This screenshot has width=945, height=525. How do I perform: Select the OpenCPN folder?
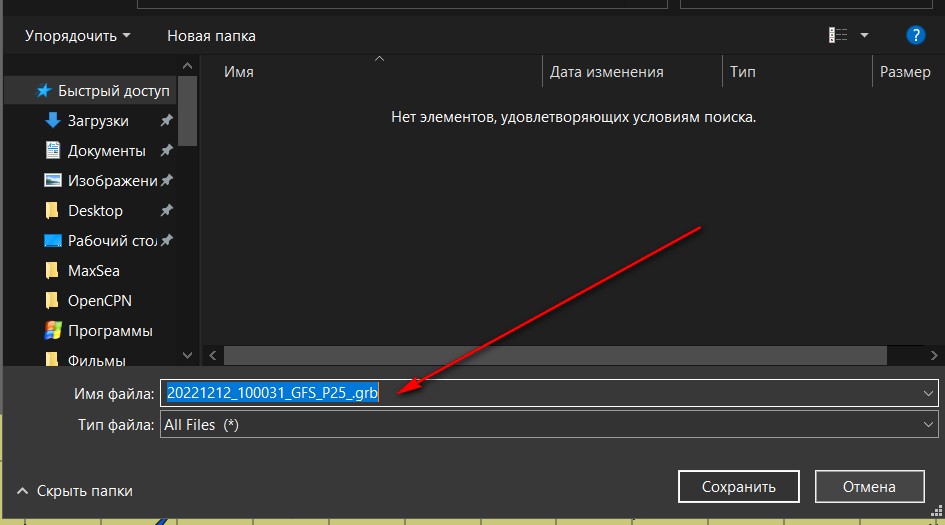coord(99,300)
